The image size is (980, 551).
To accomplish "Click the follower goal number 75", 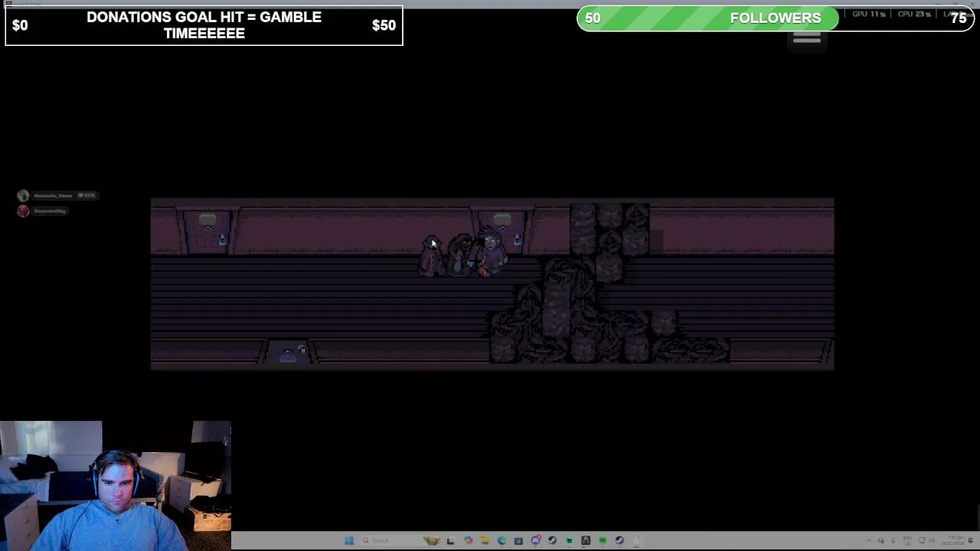I will tap(959, 18).
